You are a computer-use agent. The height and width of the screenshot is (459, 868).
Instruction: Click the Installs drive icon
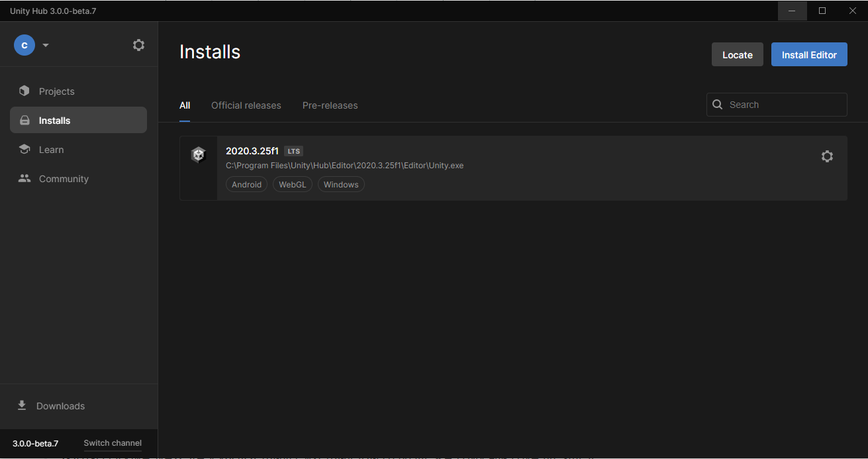pos(24,121)
